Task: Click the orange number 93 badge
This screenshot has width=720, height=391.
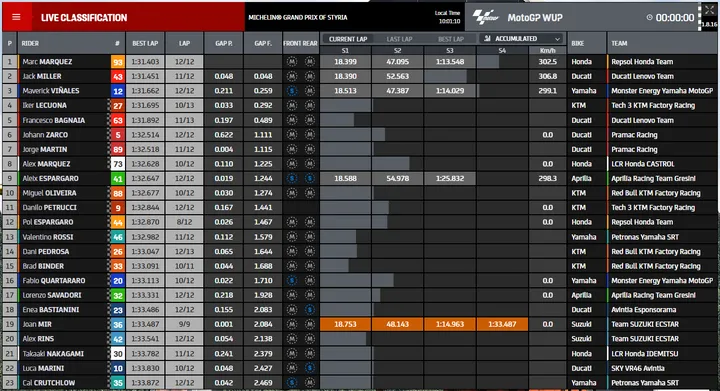Action: 118,62
